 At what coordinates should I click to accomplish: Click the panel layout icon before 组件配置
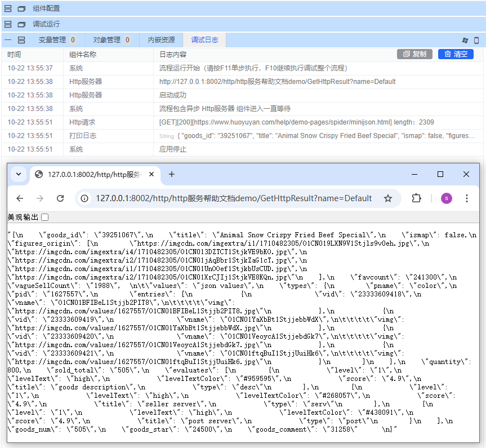click(7, 8)
